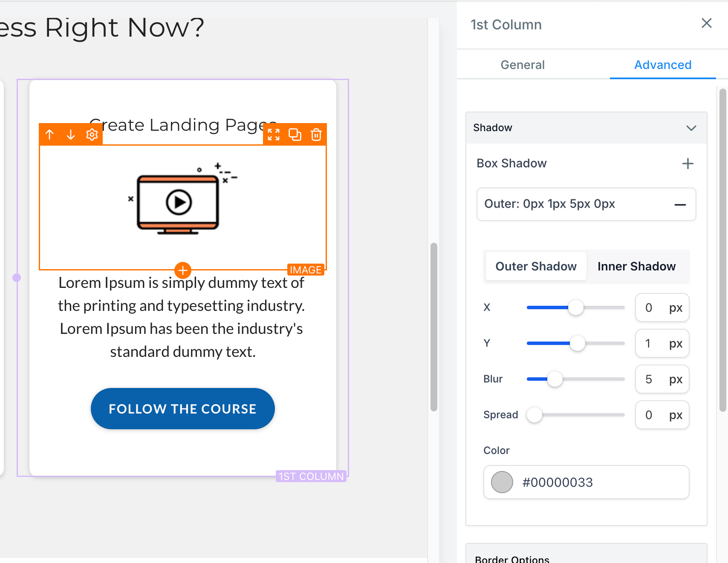Screen dimensions: 728x563
Task: Click the Lorem Ipsum paragraph text
Action: click(182, 317)
